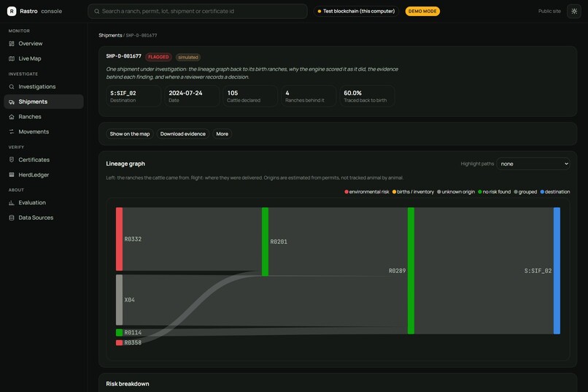Click the Show on the map button
This screenshot has height=392, width=588.
click(130, 134)
